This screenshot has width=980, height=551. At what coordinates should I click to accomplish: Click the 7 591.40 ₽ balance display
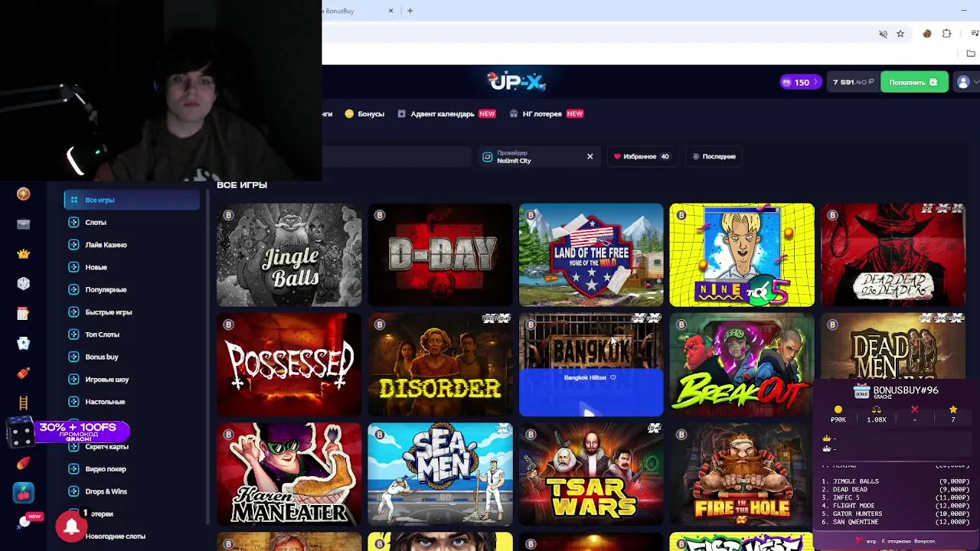(x=853, y=82)
